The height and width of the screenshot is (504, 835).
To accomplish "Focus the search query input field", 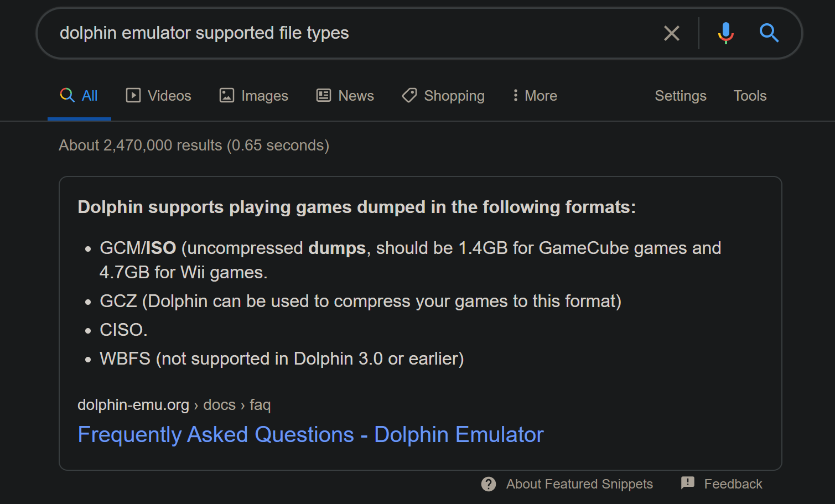I will click(354, 33).
